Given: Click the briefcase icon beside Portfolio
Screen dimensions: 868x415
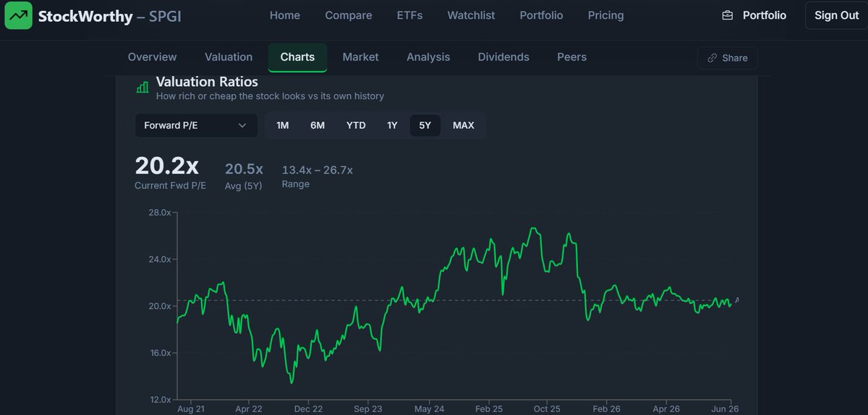Looking at the screenshot, I should tap(728, 15).
